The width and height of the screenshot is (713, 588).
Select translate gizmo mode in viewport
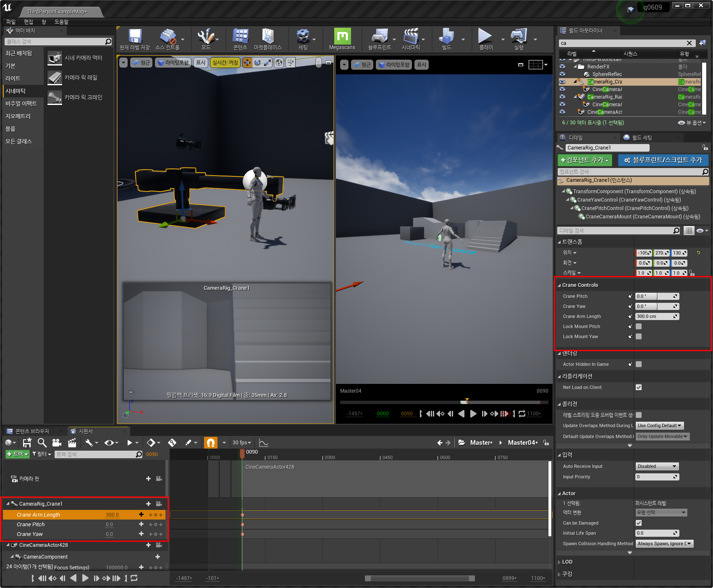point(247,63)
